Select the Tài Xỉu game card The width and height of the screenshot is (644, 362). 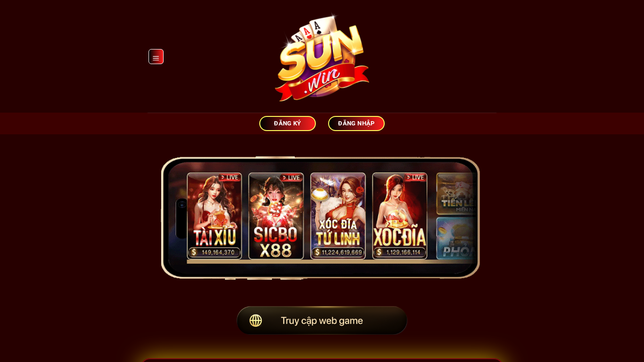[x=215, y=216]
